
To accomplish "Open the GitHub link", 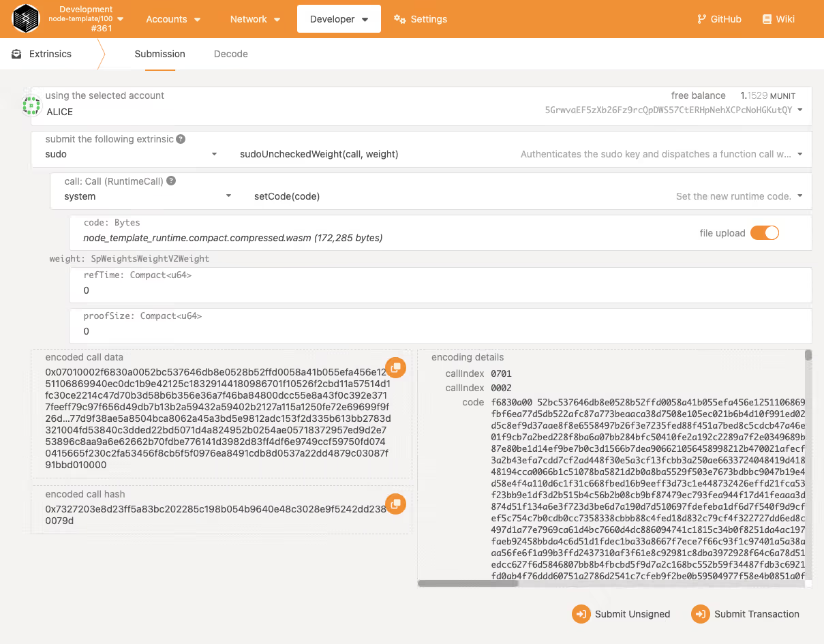I will click(x=719, y=19).
